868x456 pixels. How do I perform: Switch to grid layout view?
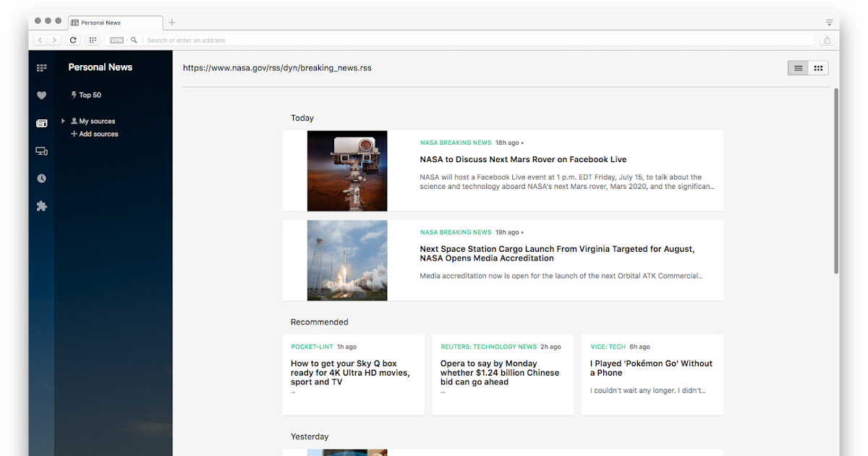tap(818, 68)
